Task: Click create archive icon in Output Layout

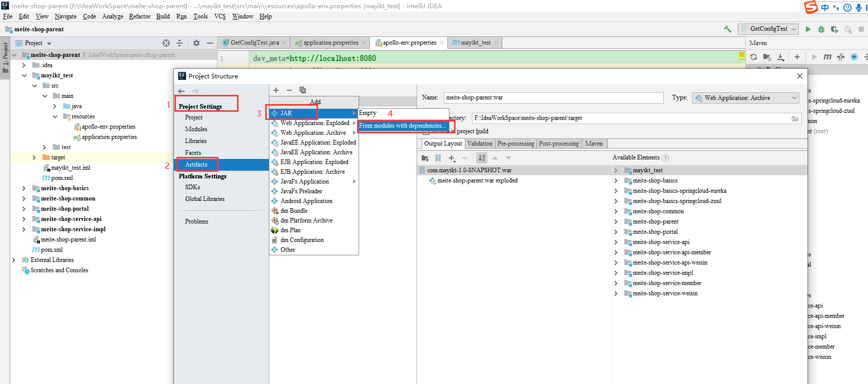Action: point(438,158)
